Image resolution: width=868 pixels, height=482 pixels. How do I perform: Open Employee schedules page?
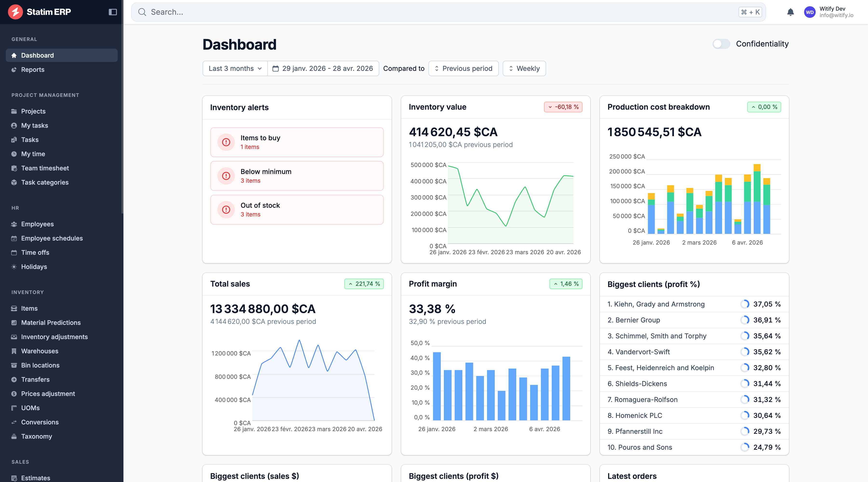pyautogui.click(x=62, y=238)
